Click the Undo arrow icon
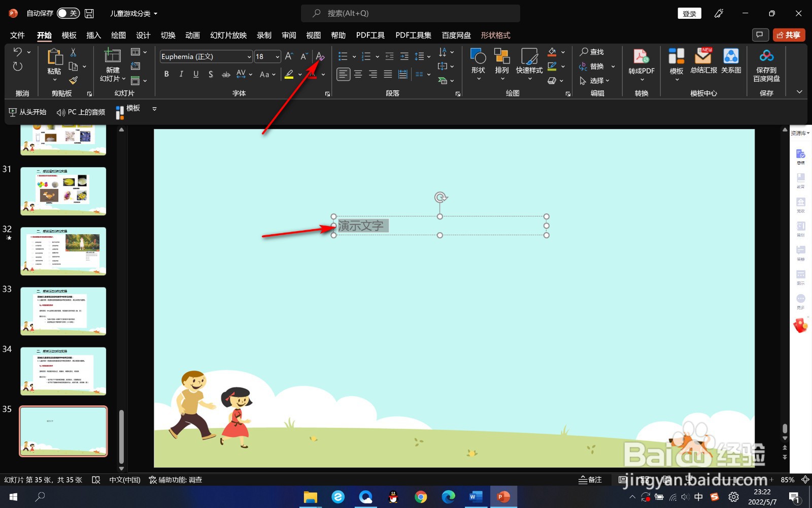 (x=18, y=52)
